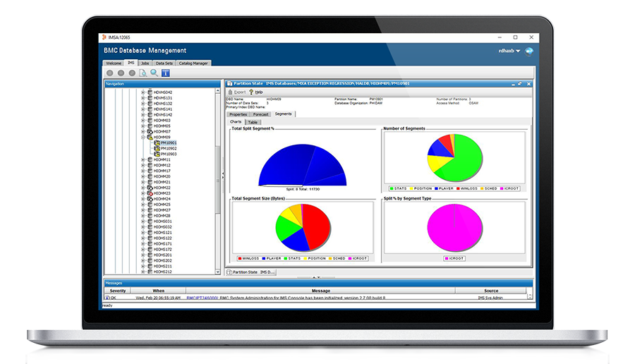The height and width of the screenshot is (364, 635).
Task: Click the globe icon next to username
Action: (x=528, y=51)
